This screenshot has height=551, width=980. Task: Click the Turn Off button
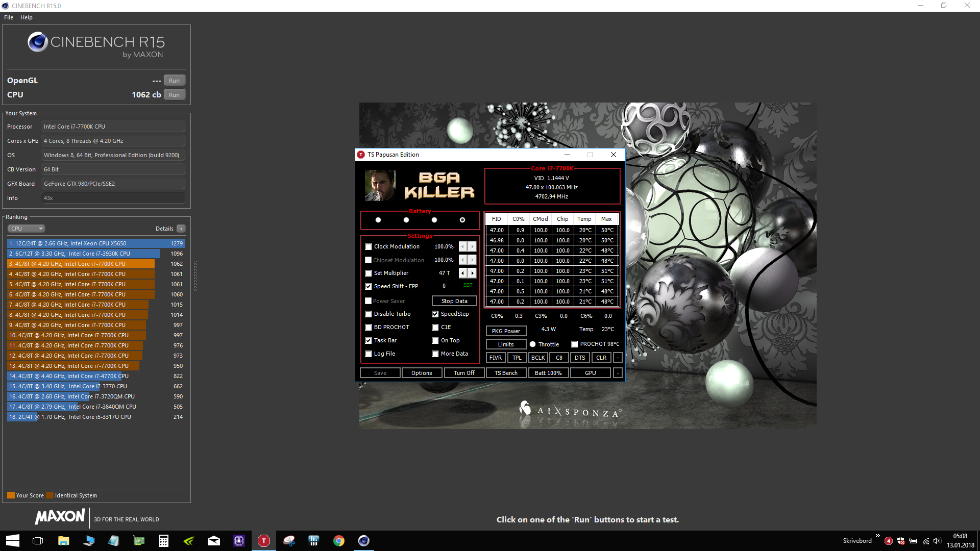(x=464, y=373)
